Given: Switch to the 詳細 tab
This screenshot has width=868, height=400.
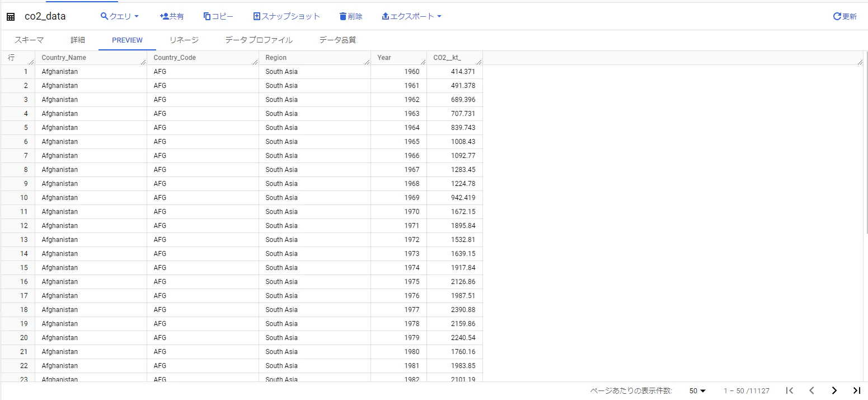Looking at the screenshot, I should (x=78, y=40).
